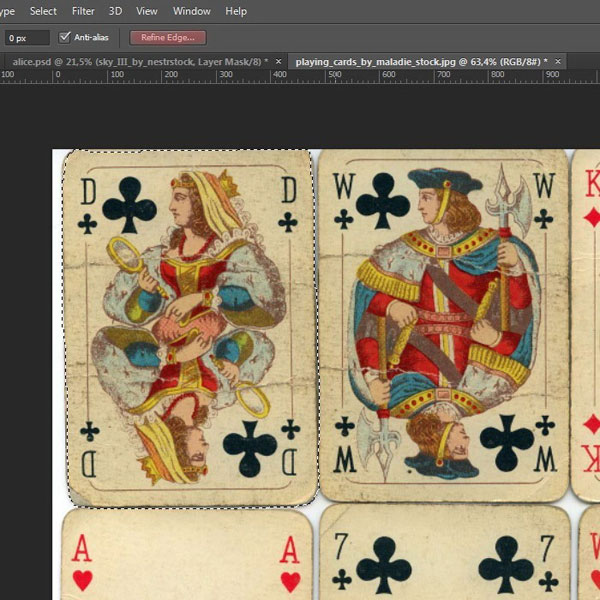Viewport: 600px width, 600px height.
Task: Click the horizontal ruler at the top
Action: coord(300,76)
